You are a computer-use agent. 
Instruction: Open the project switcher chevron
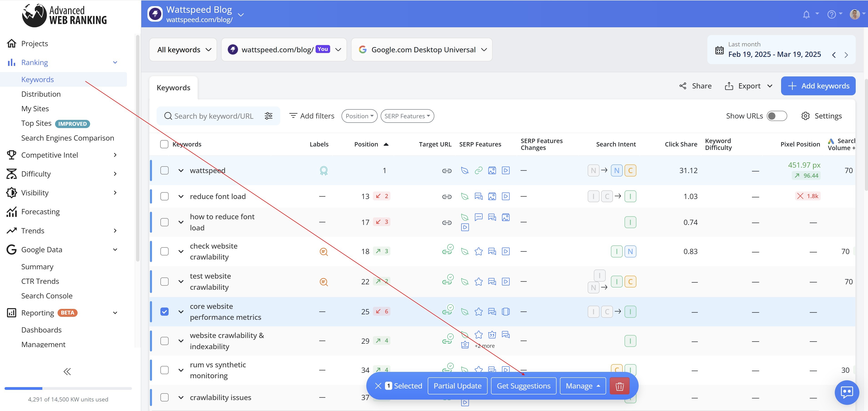tap(240, 15)
